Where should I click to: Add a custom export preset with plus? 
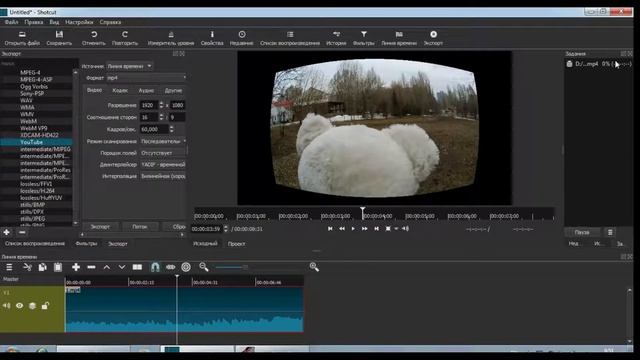(x=7, y=232)
